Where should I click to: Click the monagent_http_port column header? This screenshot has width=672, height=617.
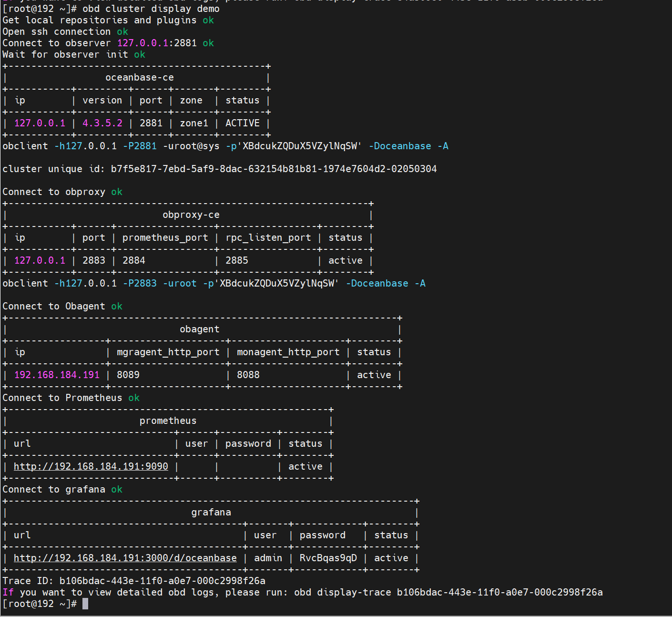pyautogui.click(x=288, y=352)
